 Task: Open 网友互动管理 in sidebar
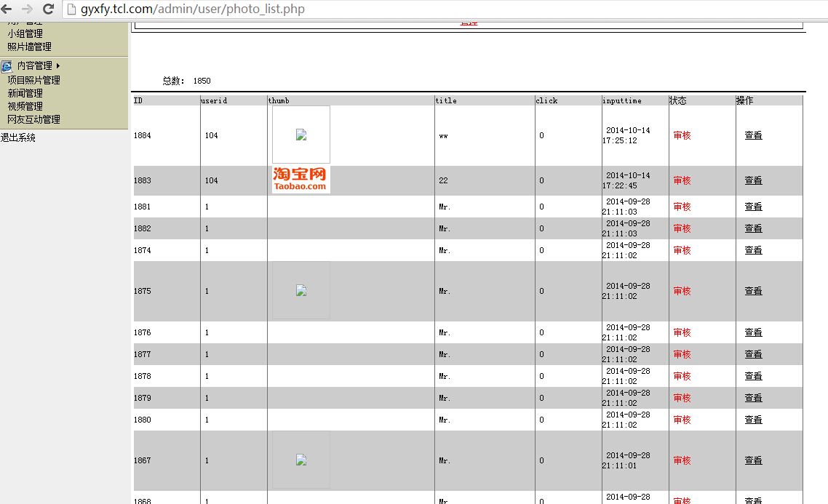coord(33,119)
